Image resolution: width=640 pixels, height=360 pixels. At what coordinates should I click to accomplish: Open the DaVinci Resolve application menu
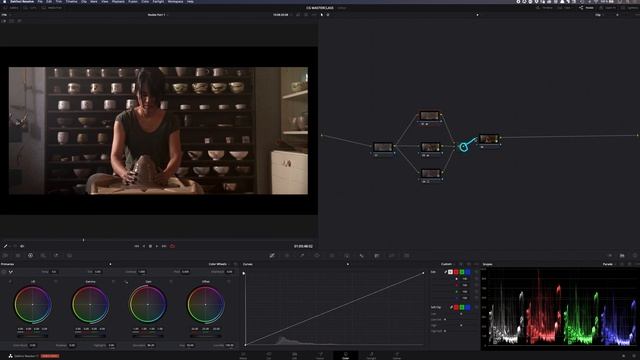[22, 2]
